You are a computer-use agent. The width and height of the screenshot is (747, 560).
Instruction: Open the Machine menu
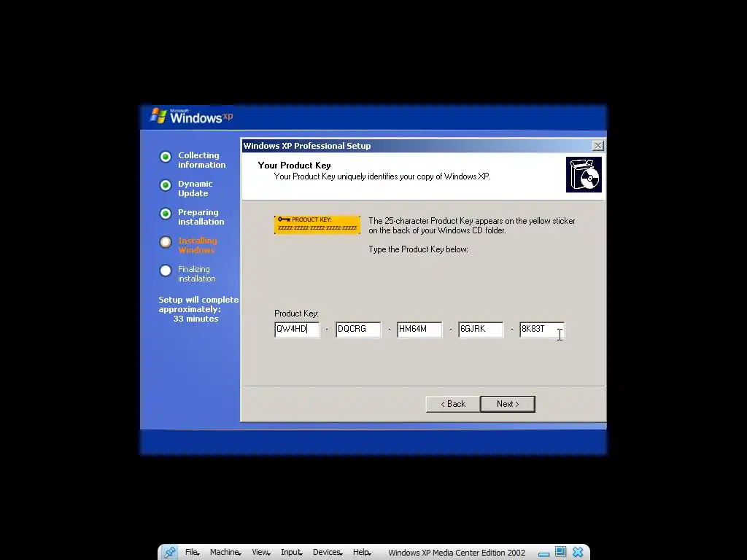[x=225, y=552]
